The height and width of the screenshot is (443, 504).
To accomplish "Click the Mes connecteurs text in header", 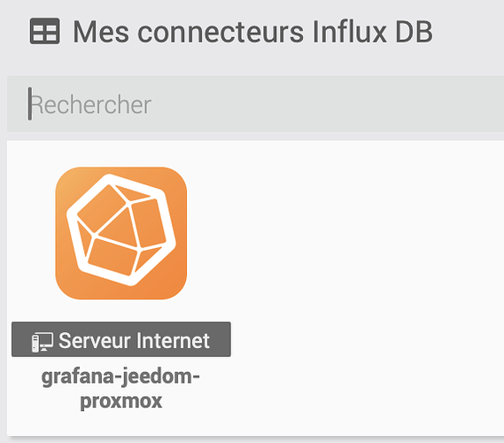I will (189, 32).
